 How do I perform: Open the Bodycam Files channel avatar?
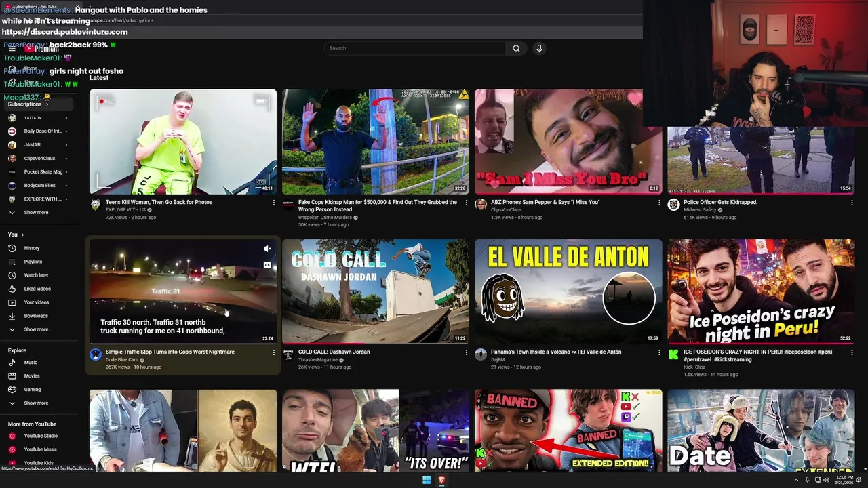(x=12, y=186)
